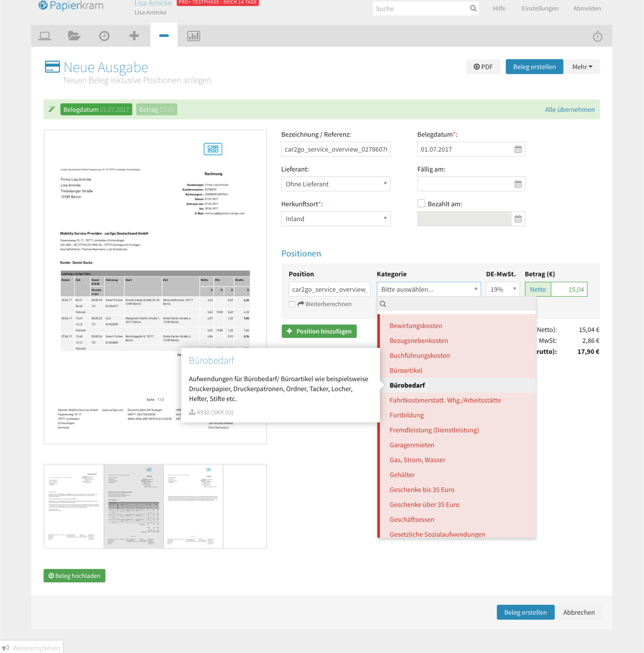Image resolution: width=644 pixels, height=653 pixels.
Task: Click Beleg hochladen button
Action: [x=74, y=576]
